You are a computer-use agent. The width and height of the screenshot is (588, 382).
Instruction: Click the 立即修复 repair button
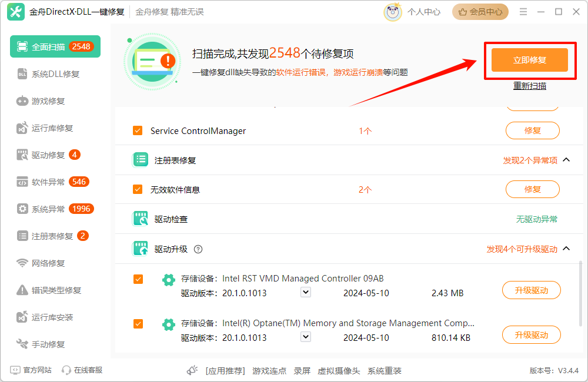529,60
